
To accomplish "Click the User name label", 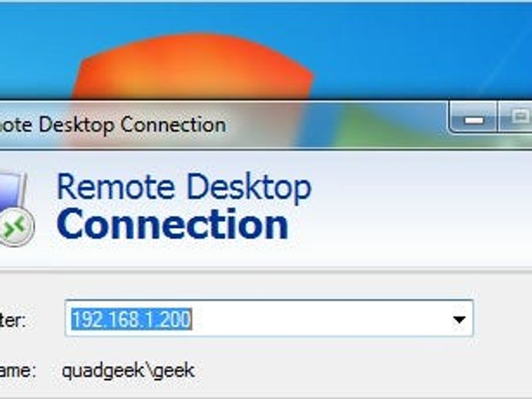I will [x=18, y=370].
